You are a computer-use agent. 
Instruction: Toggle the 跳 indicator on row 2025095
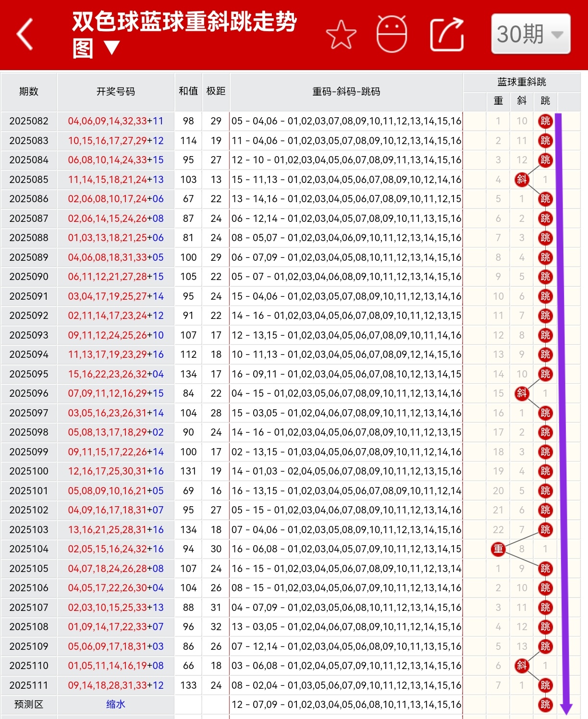[545, 374]
